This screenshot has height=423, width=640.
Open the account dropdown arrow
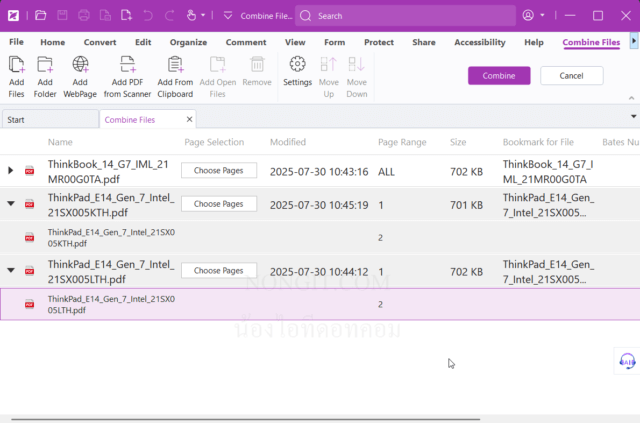pos(542,16)
